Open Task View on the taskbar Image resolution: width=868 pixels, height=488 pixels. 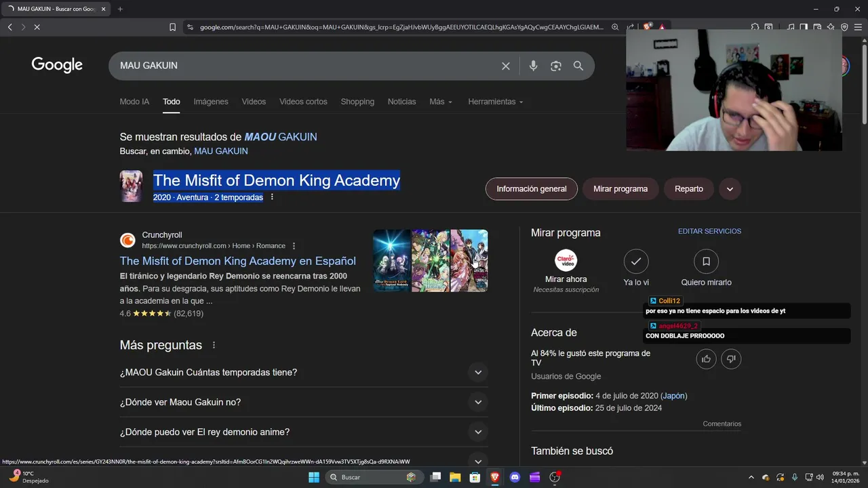point(435,477)
